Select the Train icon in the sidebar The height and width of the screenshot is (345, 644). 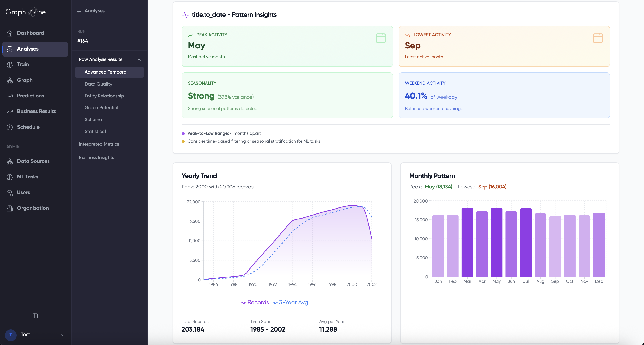tap(10, 64)
